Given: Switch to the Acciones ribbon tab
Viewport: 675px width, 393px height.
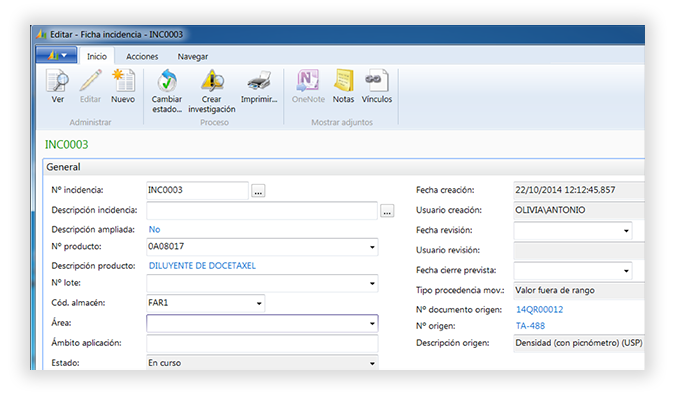Looking at the screenshot, I should pyautogui.click(x=142, y=56).
